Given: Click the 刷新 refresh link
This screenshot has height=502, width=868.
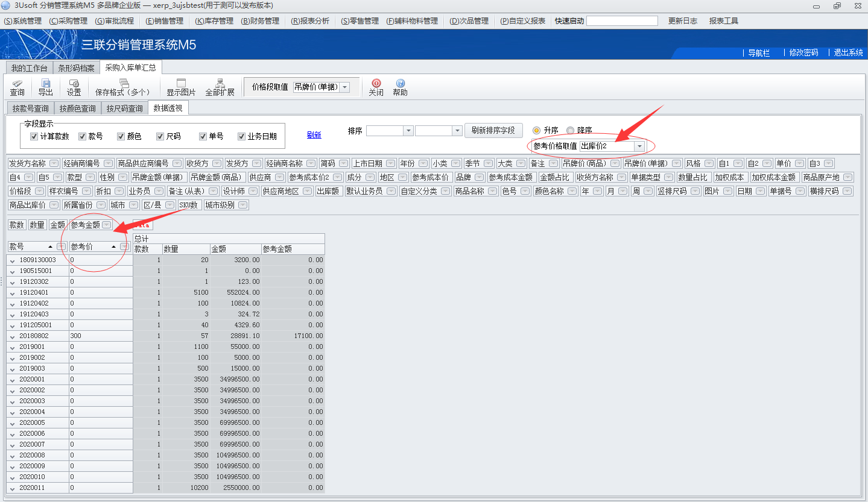Looking at the screenshot, I should 314,135.
